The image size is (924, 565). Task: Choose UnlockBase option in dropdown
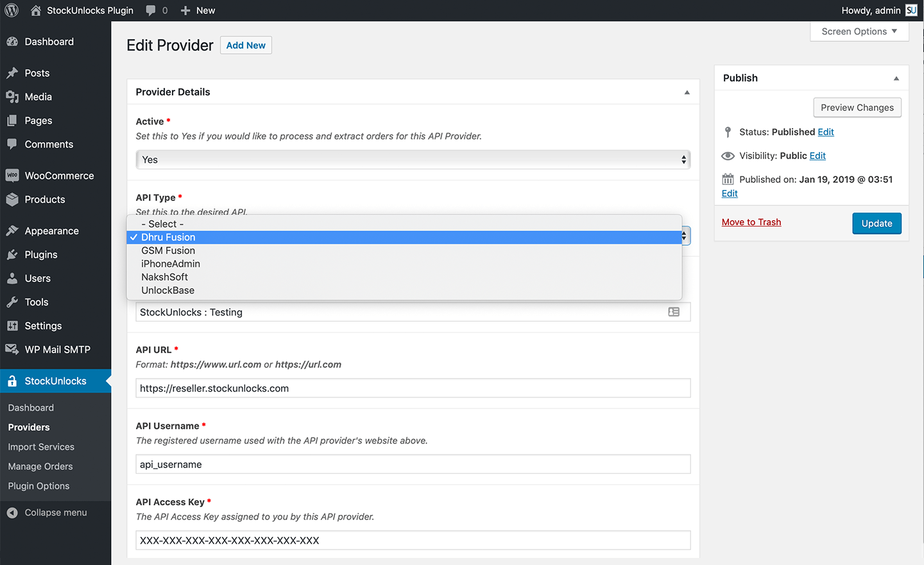[167, 290]
